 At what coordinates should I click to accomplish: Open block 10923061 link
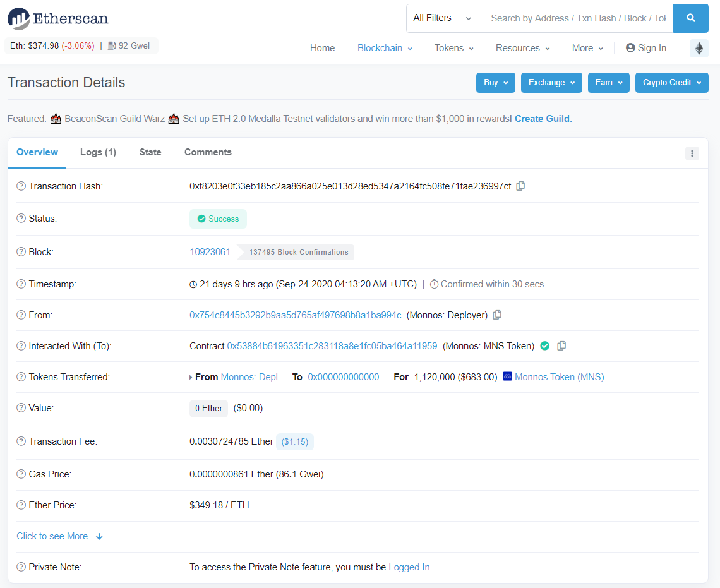coord(210,252)
